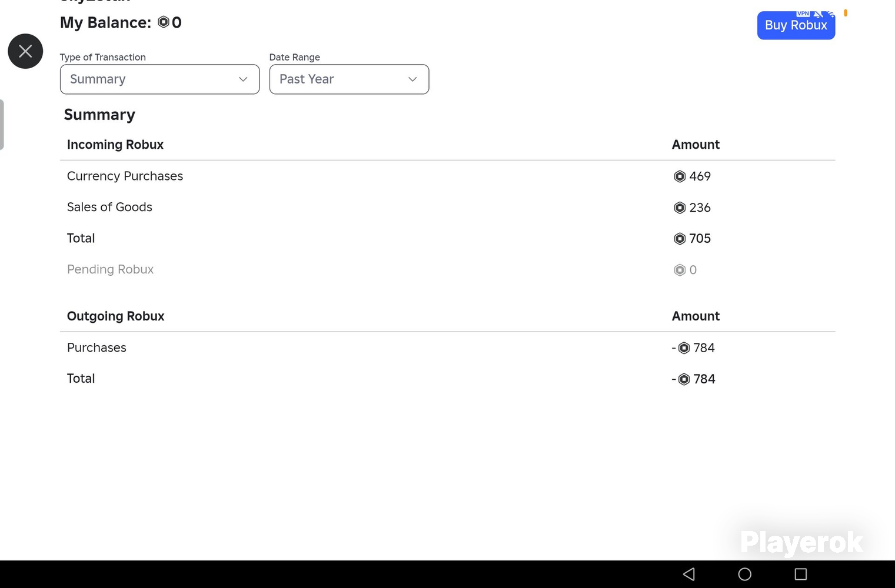Image resolution: width=895 pixels, height=588 pixels.
Task: Click the Summary section heading
Action: tap(99, 115)
